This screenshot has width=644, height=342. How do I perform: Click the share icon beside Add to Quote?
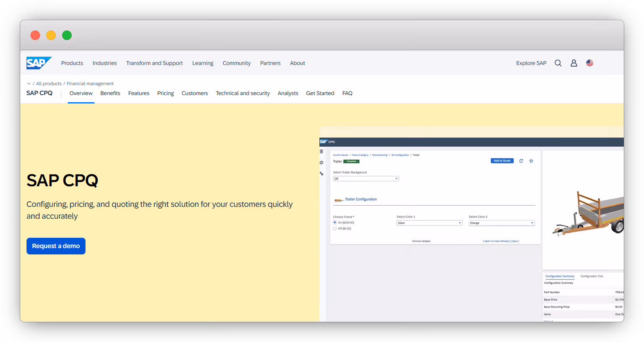[521, 161]
